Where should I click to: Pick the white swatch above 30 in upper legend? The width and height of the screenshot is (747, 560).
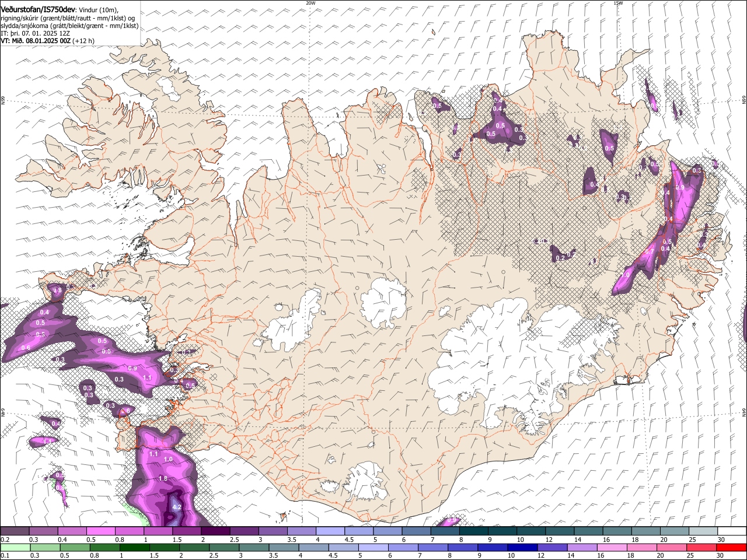coord(732,531)
